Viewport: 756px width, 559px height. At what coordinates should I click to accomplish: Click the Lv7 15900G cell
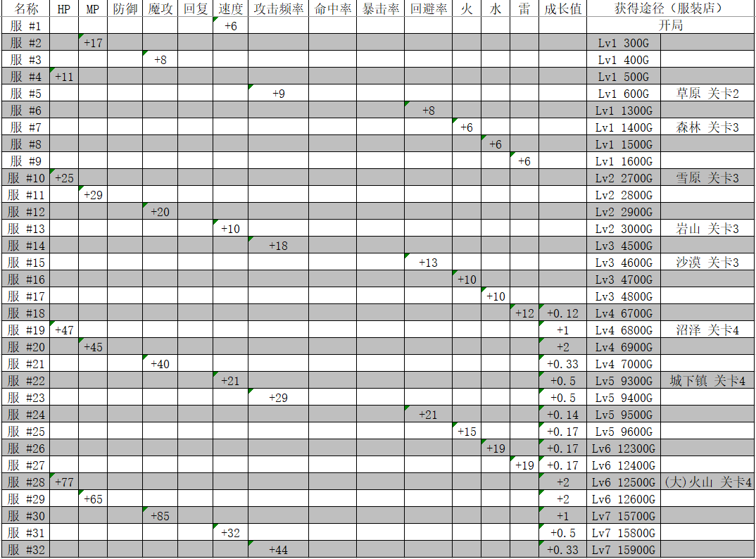pyautogui.click(x=624, y=549)
